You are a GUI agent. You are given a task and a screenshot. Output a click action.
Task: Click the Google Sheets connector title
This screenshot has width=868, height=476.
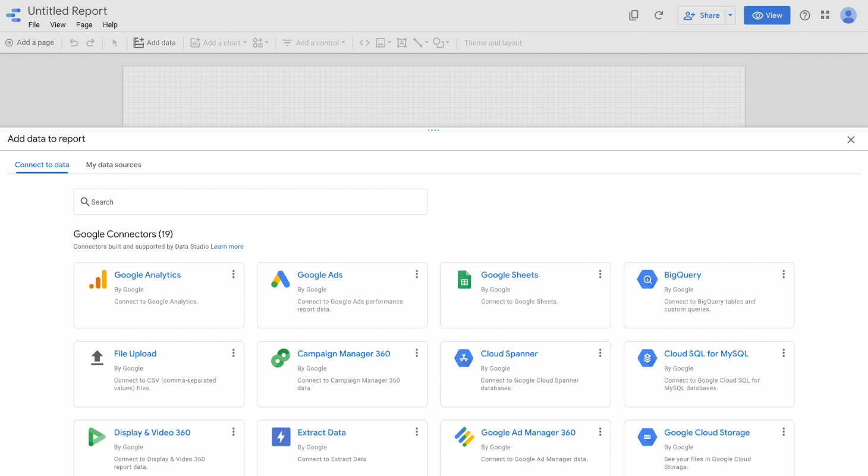pos(510,275)
